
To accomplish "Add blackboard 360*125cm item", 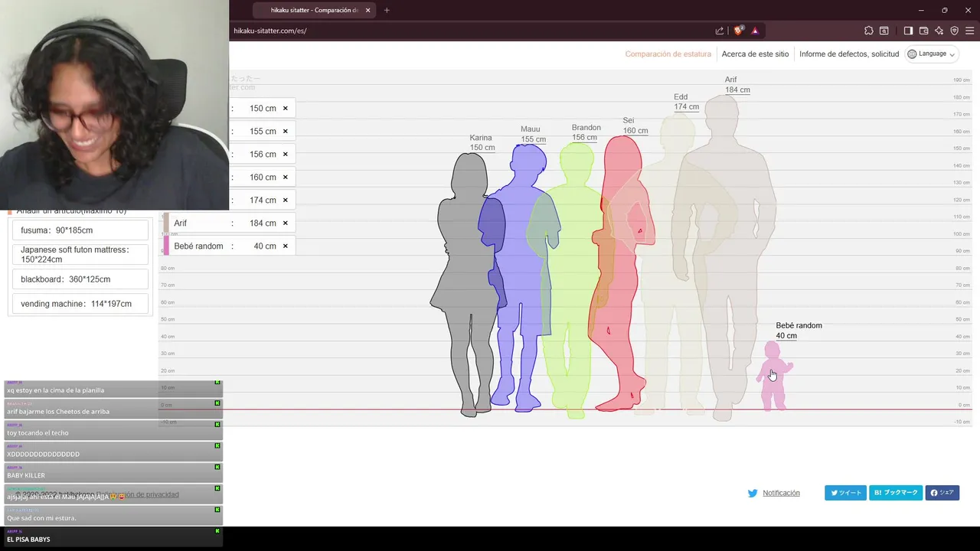I will click(x=80, y=279).
